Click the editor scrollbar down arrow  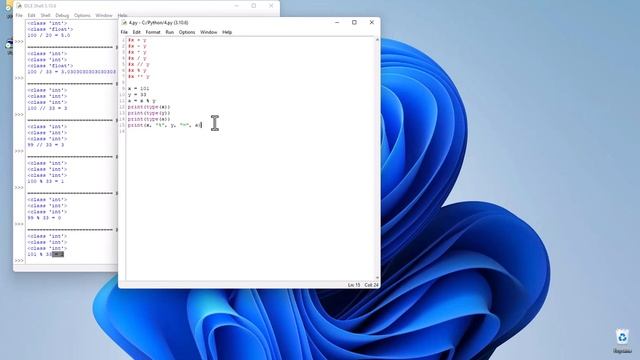point(377,278)
